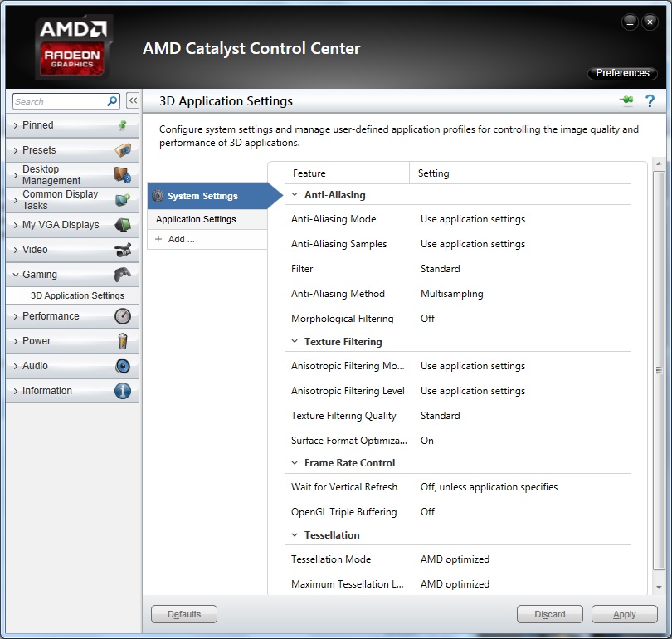The image size is (672, 639).
Task: Click the Audio speaker icon
Action: pyautogui.click(x=122, y=366)
